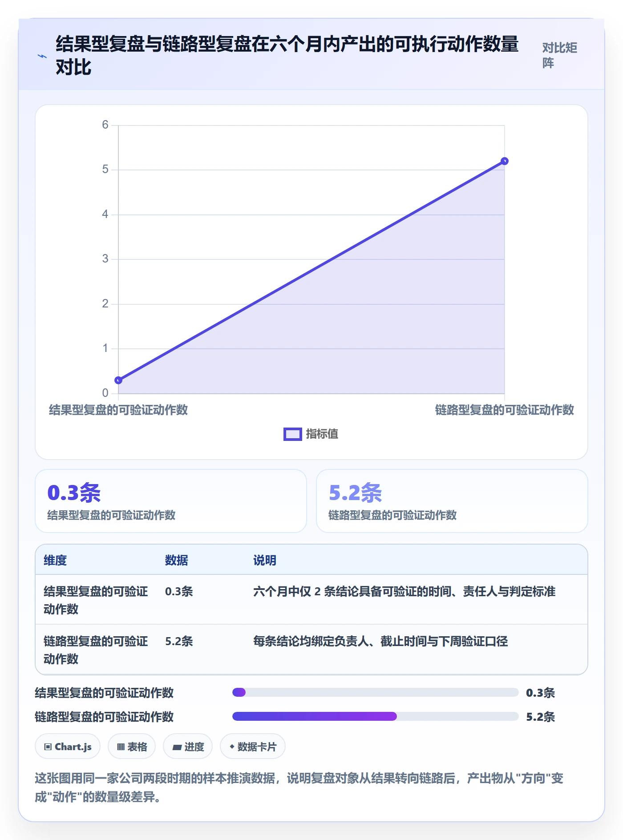
Task: Click the lightning bolt icon beside the title
Action: 42,56
